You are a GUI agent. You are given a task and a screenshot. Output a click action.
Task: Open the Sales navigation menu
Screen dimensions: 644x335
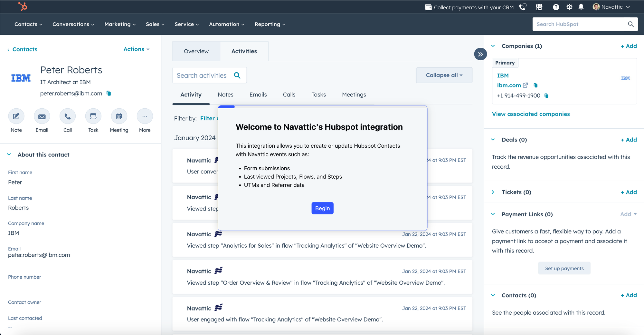click(x=155, y=24)
